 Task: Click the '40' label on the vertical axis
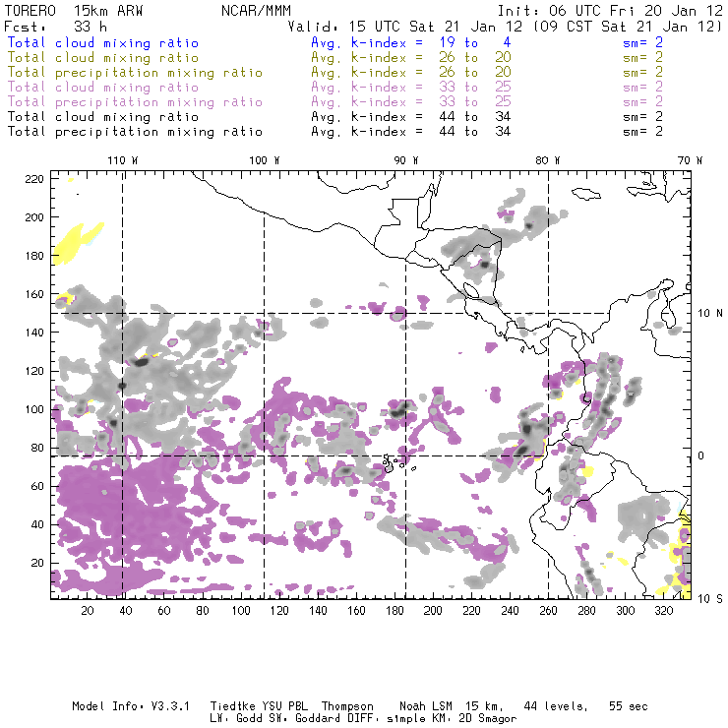click(x=37, y=524)
